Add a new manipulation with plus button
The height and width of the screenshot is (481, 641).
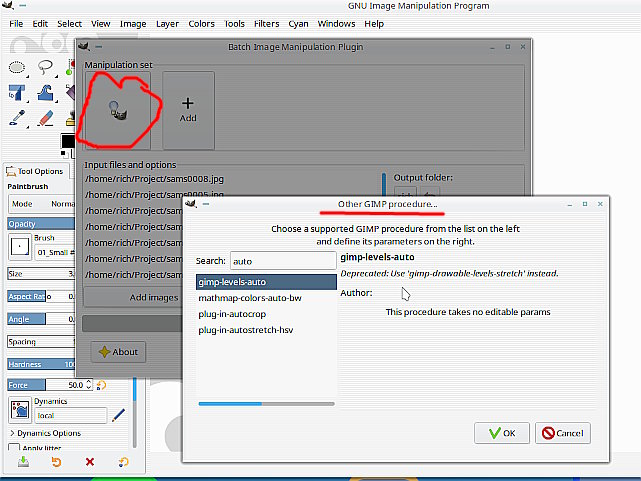(188, 110)
